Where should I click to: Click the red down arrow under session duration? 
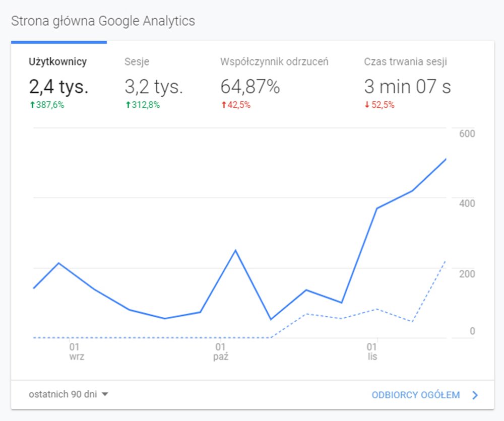367,105
